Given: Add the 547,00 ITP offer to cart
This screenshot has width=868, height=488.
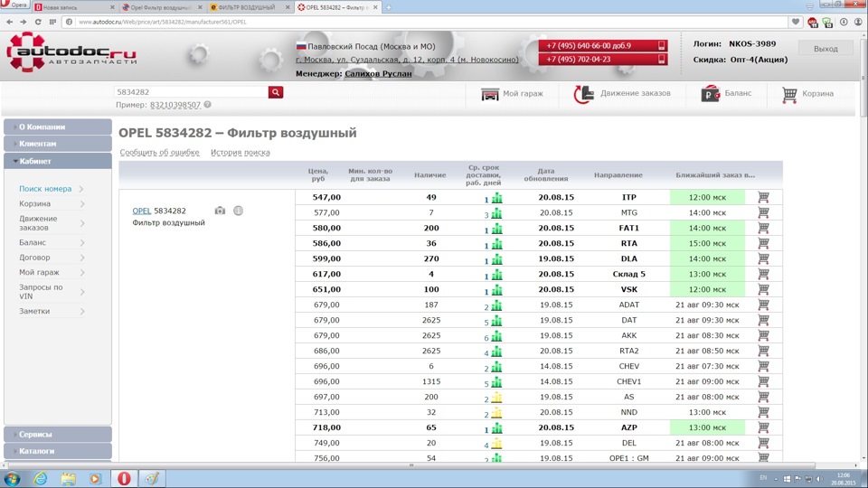Looking at the screenshot, I should tap(763, 197).
